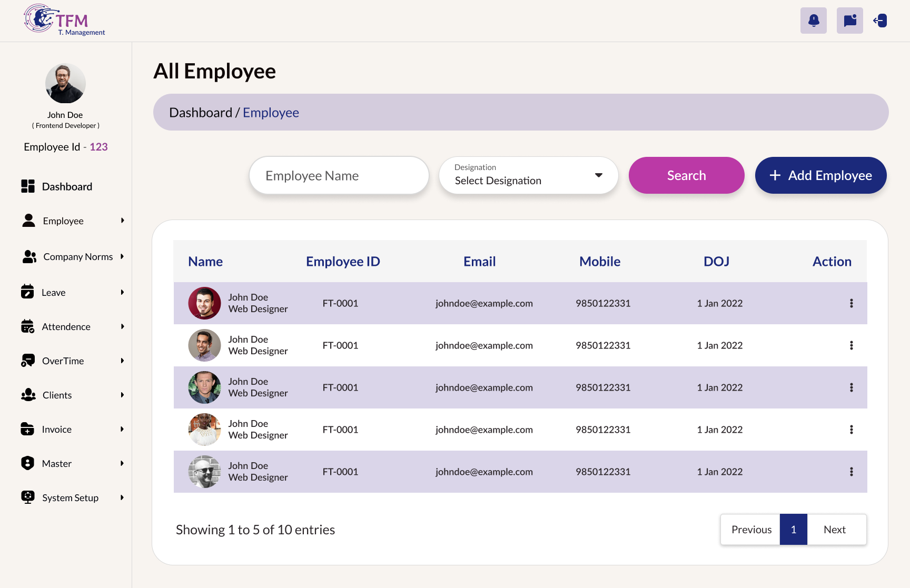Go to Previous page of entries

coord(751,530)
